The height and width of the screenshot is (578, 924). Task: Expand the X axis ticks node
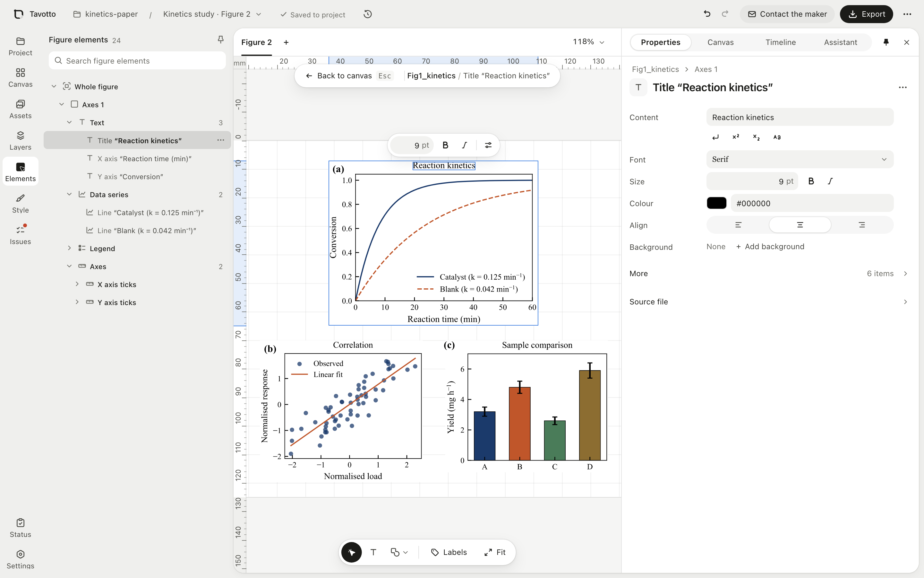tap(77, 284)
